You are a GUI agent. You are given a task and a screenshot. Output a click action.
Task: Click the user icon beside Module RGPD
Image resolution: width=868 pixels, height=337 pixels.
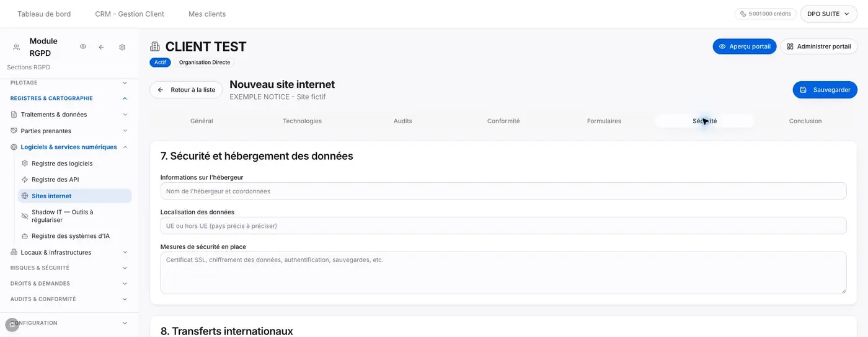point(16,47)
